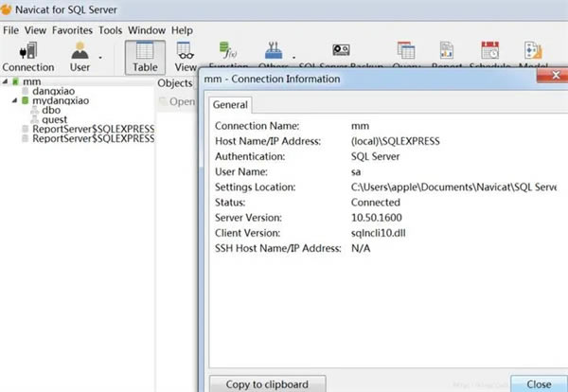Image resolution: width=568 pixels, height=392 pixels.
Task: Click the mydangxiao green database icon
Action: pos(25,100)
